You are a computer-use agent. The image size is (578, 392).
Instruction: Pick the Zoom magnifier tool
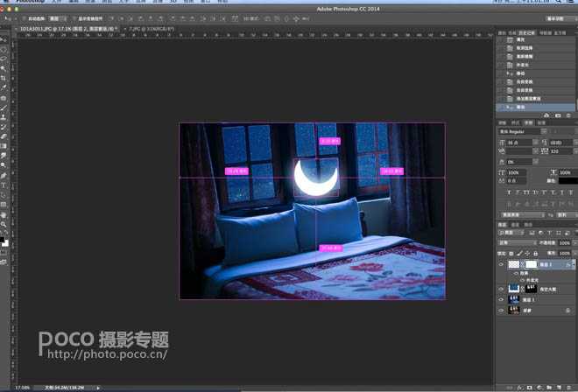click(x=4, y=223)
